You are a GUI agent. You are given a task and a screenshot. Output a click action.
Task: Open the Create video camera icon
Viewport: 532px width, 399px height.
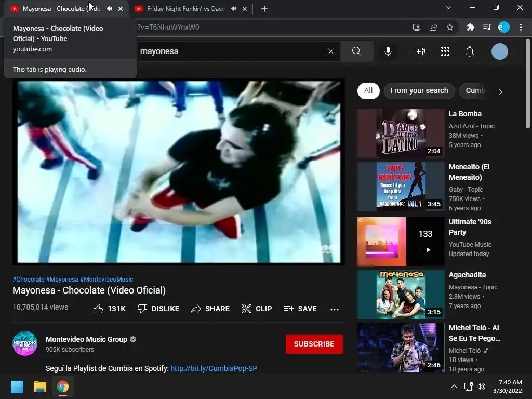(420, 51)
